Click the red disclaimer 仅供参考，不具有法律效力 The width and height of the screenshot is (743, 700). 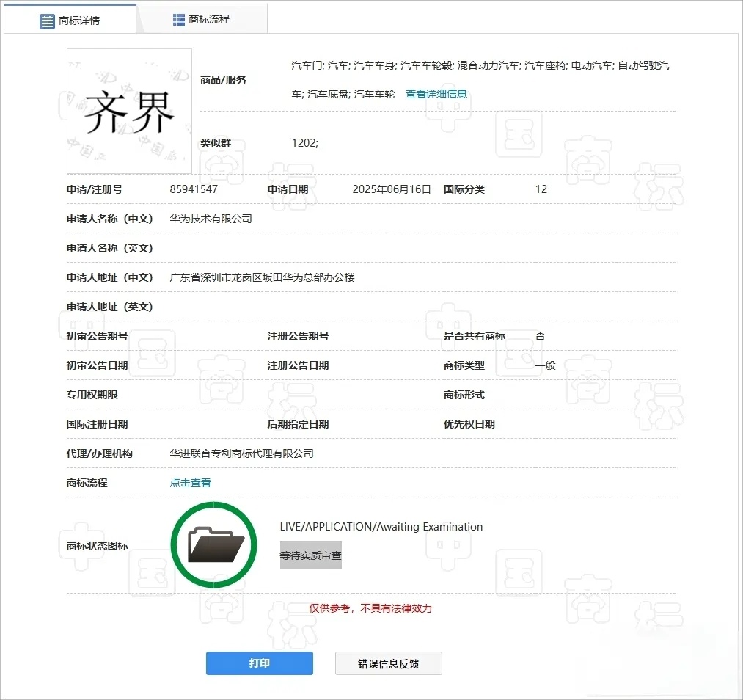coord(369,610)
